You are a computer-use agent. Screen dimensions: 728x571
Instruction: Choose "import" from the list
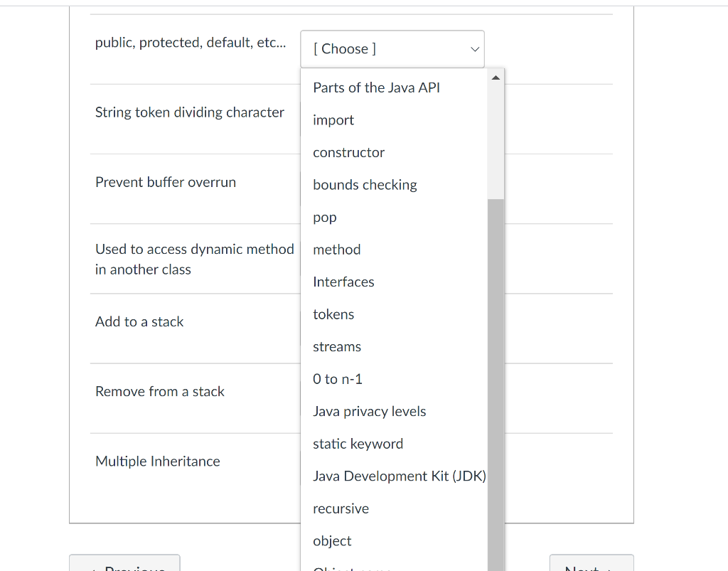[x=333, y=119]
